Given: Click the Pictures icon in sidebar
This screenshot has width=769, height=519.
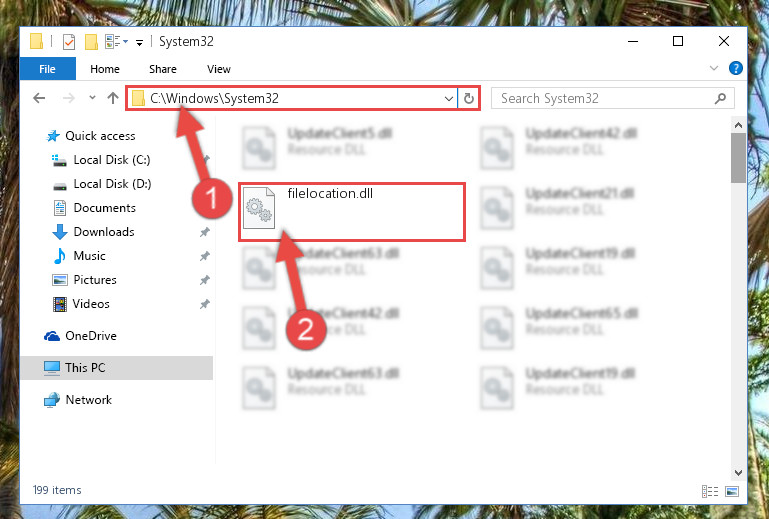Looking at the screenshot, I should click(59, 280).
